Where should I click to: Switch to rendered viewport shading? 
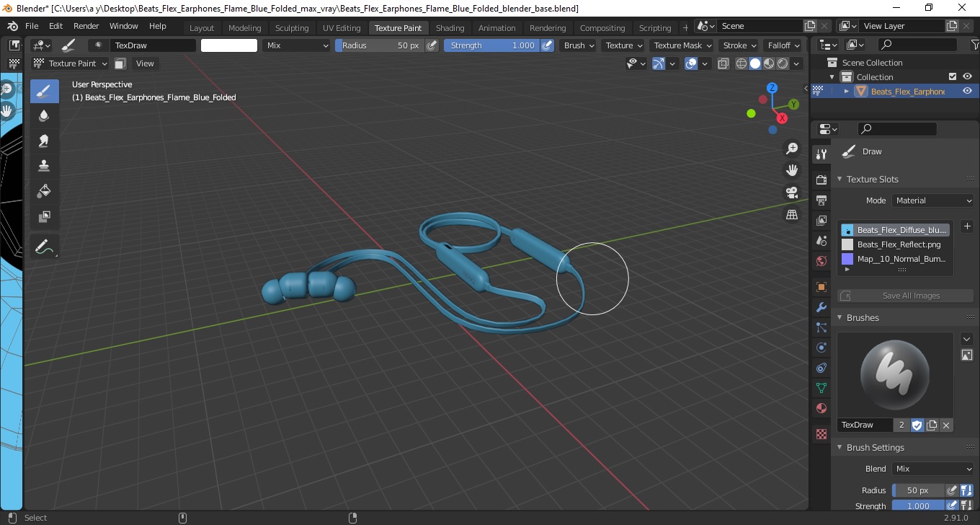tap(783, 63)
